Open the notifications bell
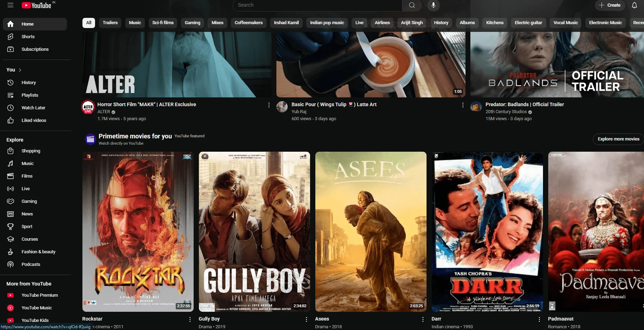The height and width of the screenshot is (330, 644). 634,5
